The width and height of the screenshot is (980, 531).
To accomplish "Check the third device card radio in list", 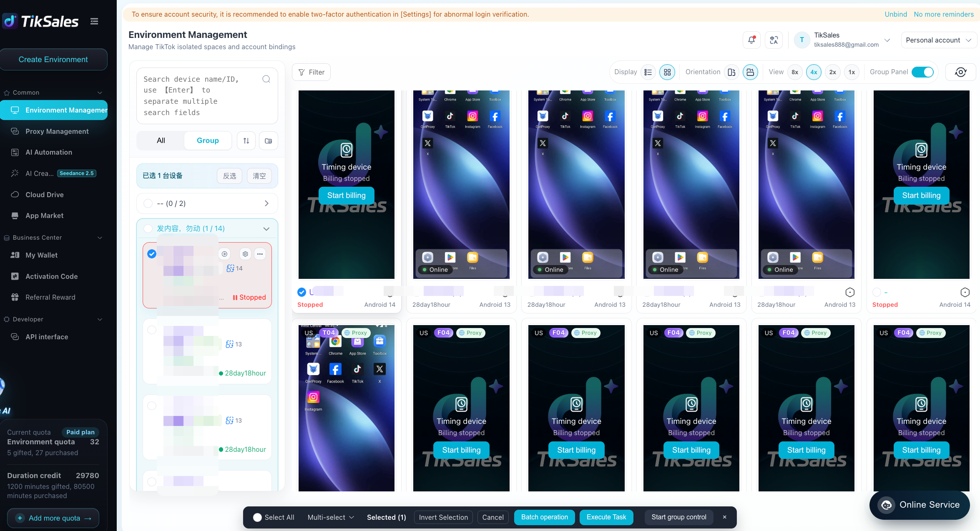I will pos(152,406).
